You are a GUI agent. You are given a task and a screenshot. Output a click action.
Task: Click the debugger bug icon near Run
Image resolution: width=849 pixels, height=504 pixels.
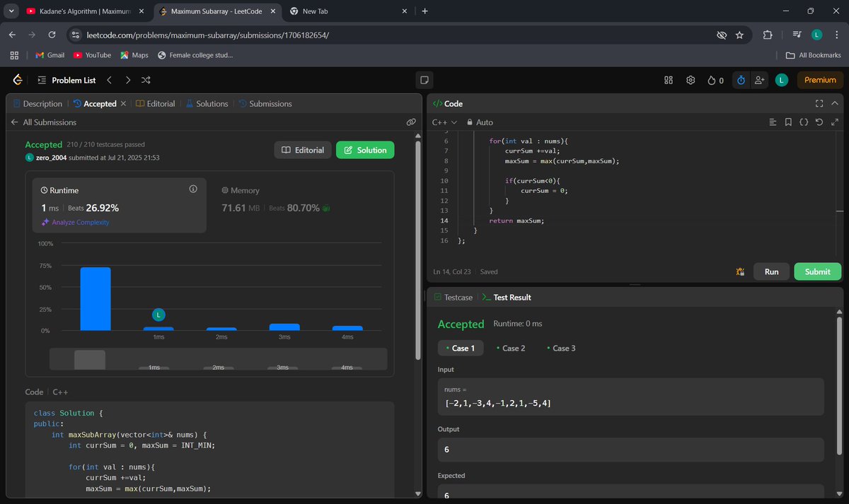coord(739,271)
